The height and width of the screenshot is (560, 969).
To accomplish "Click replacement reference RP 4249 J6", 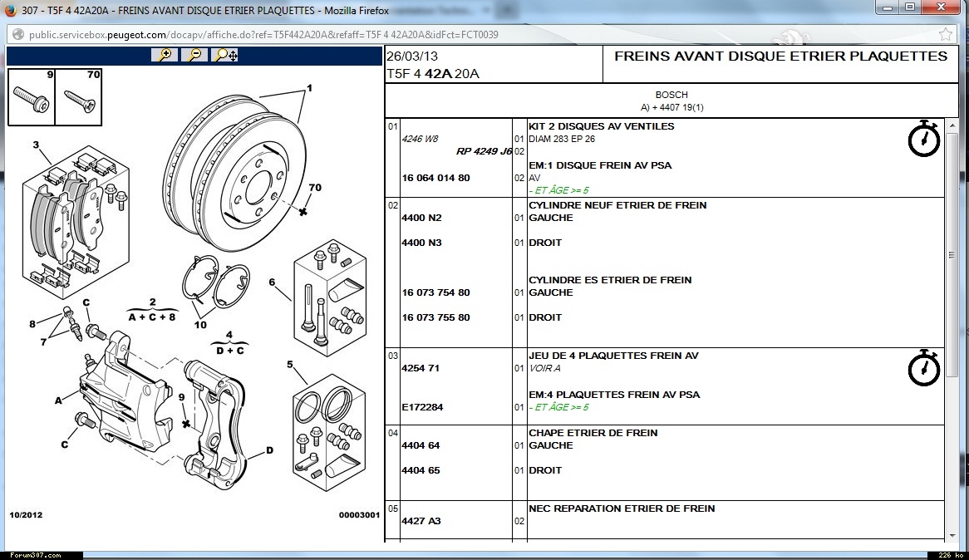I will [x=484, y=151].
